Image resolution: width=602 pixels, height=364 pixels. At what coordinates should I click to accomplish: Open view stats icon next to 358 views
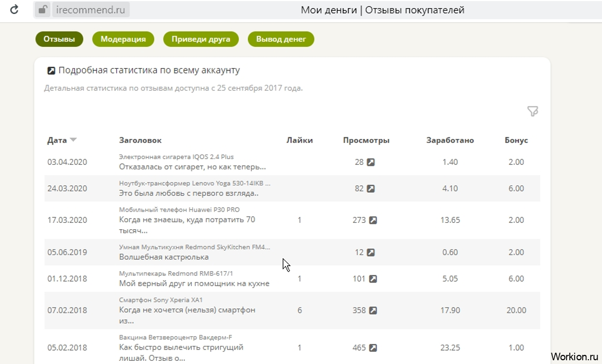pos(373,310)
